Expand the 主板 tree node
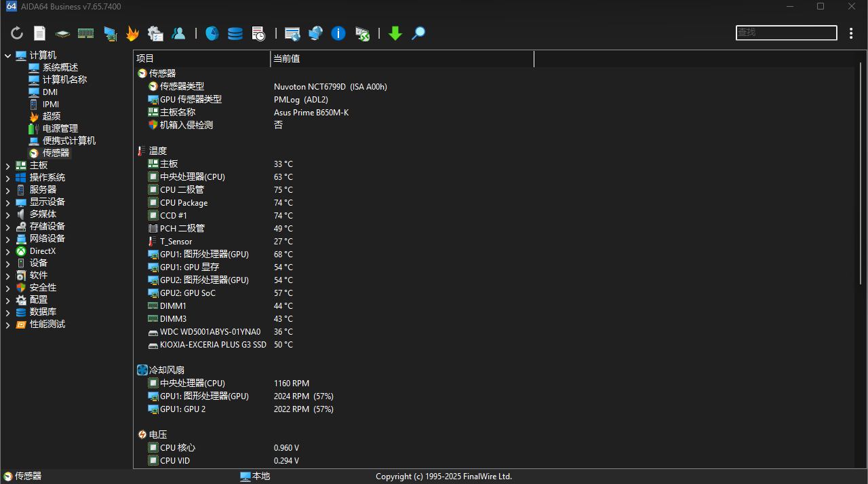The height and width of the screenshot is (484, 868). click(8, 166)
